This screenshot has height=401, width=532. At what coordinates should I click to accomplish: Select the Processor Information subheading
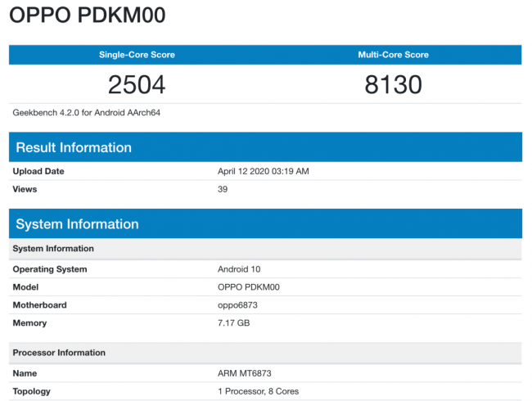pyautogui.click(x=265, y=353)
